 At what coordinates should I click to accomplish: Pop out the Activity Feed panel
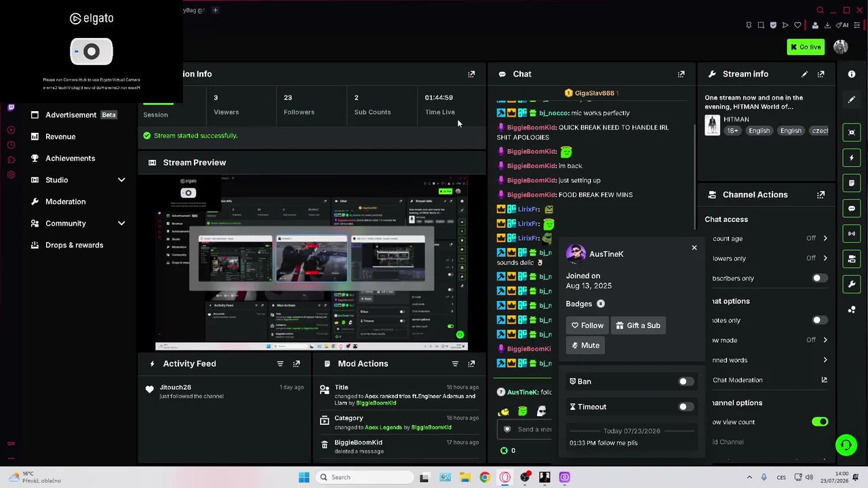tap(296, 364)
